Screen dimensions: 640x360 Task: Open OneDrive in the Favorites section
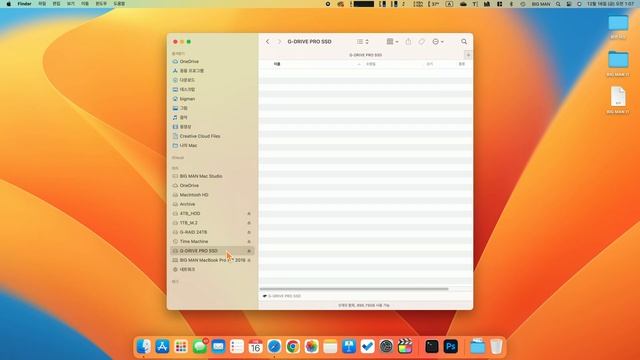click(189, 62)
